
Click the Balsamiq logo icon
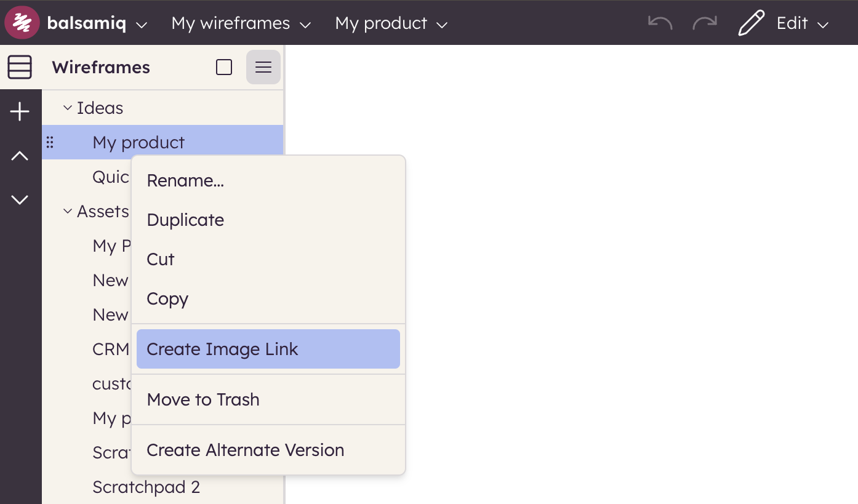coord(22,23)
